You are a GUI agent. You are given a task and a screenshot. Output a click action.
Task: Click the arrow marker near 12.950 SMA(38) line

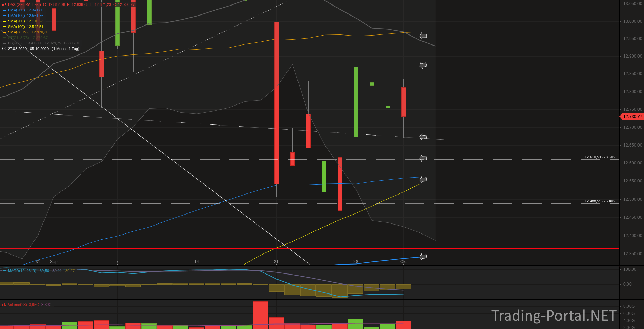(423, 36)
